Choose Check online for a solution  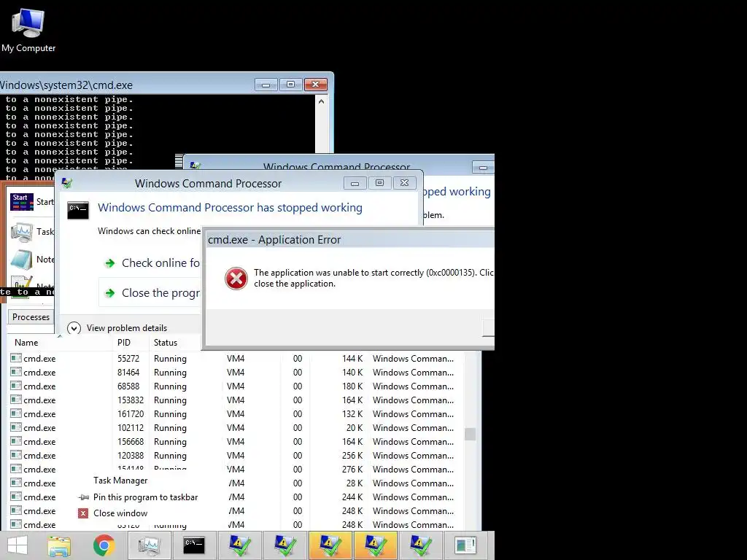152,262
